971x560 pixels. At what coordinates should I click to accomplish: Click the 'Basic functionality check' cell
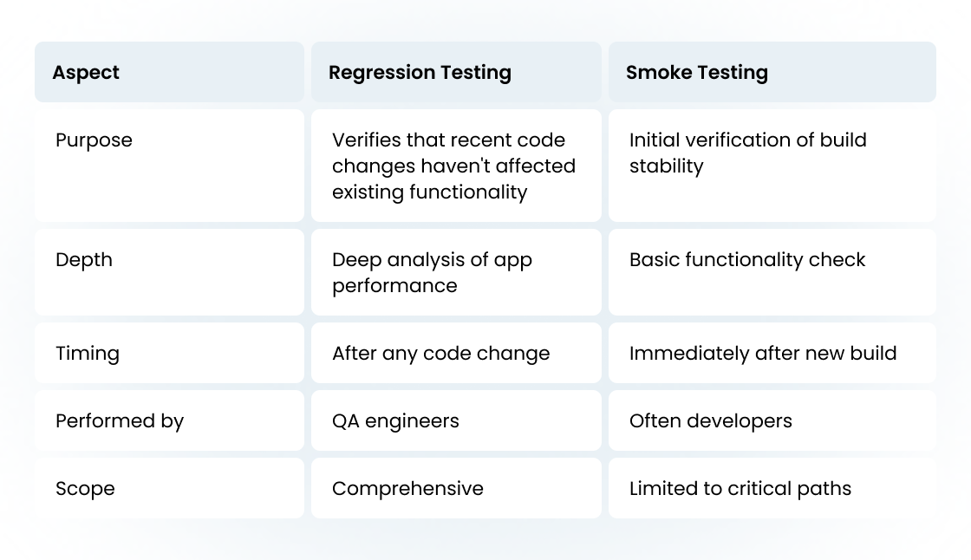[772, 272]
